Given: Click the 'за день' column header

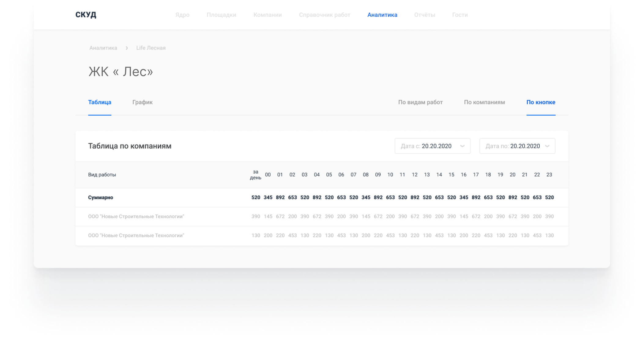Looking at the screenshot, I should coord(255,175).
